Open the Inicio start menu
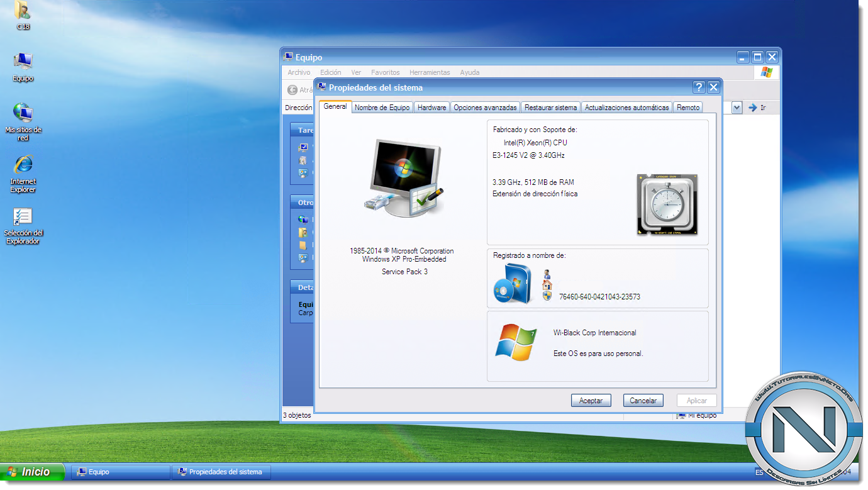Image resolution: width=868 pixels, height=490 pixels. tap(30, 471)
